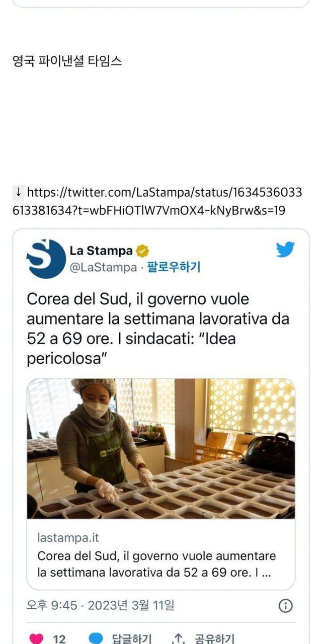This screenshot has height=644, width=322.
Task: Open the lastampa.it domain link
Action: [x=68, y=538]
